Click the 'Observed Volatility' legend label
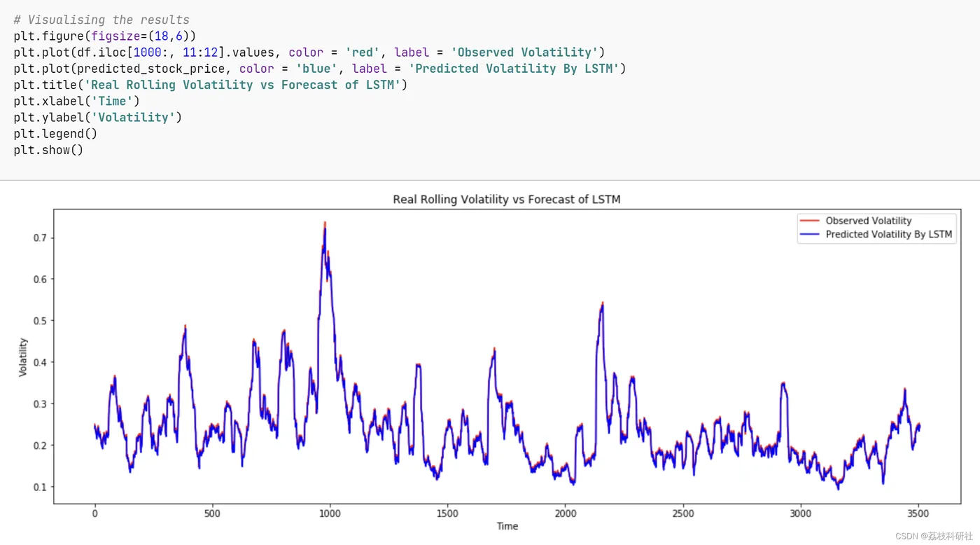This screenshot has height=545, width=980. (x=869, y=221)
